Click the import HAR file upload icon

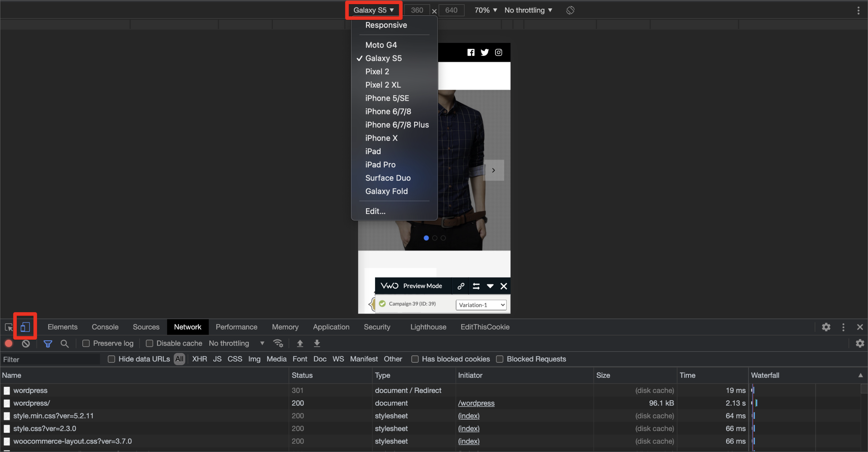point(300,344)
